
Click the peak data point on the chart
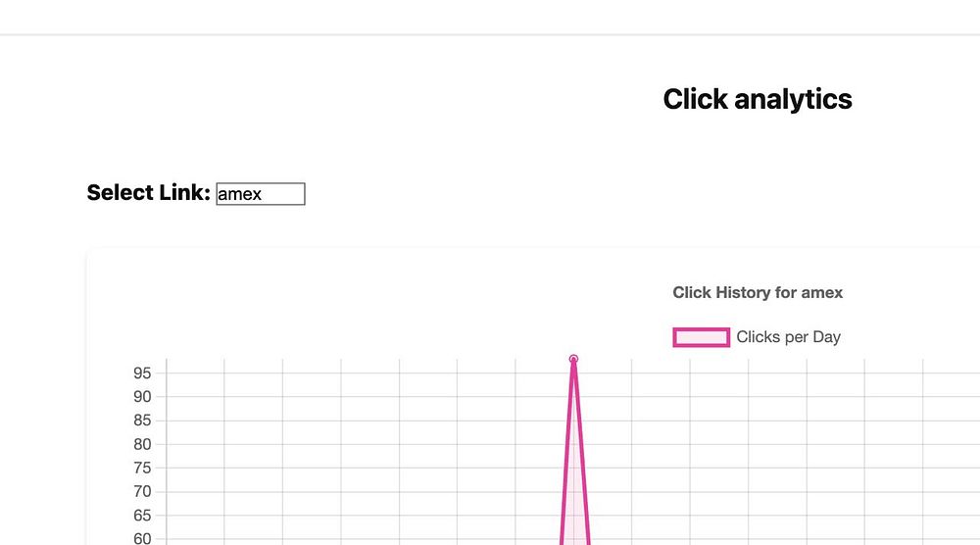click(573, 359)
